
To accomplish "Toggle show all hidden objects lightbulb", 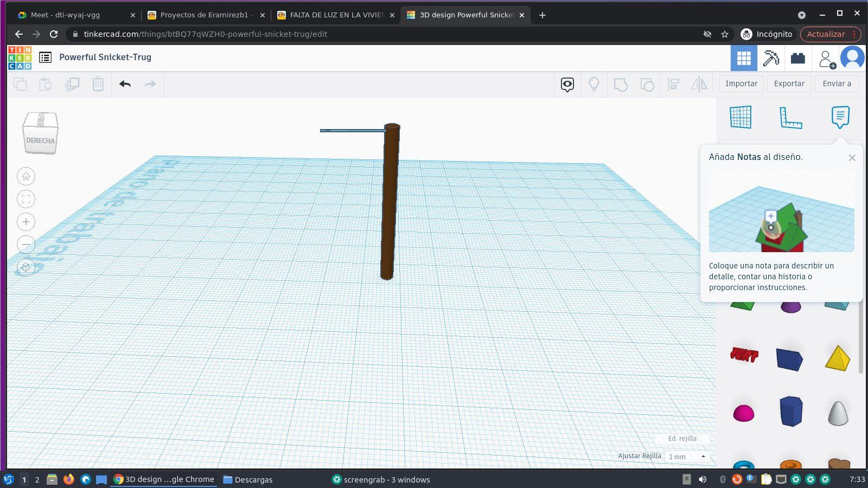I will click(x=594, y=84).
